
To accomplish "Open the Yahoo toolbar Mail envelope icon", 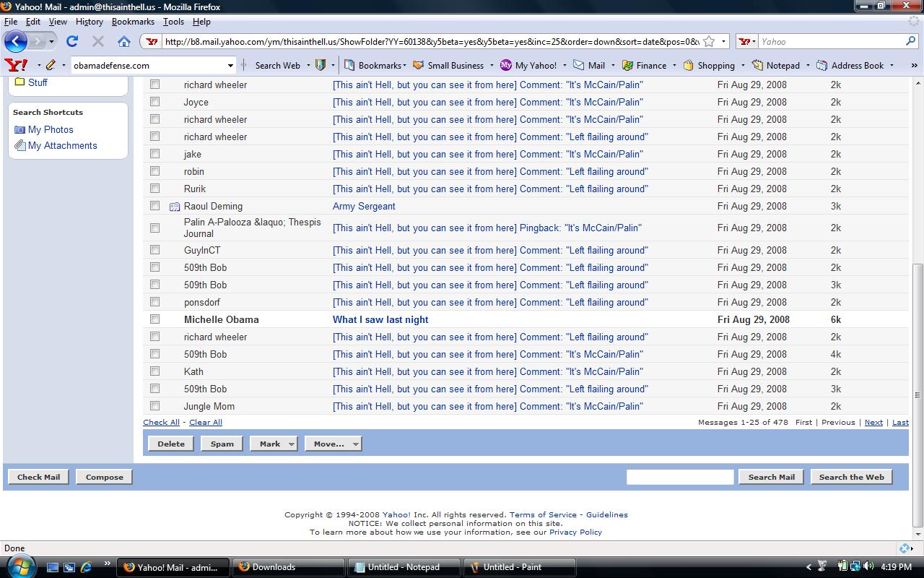I will point(578,65).
